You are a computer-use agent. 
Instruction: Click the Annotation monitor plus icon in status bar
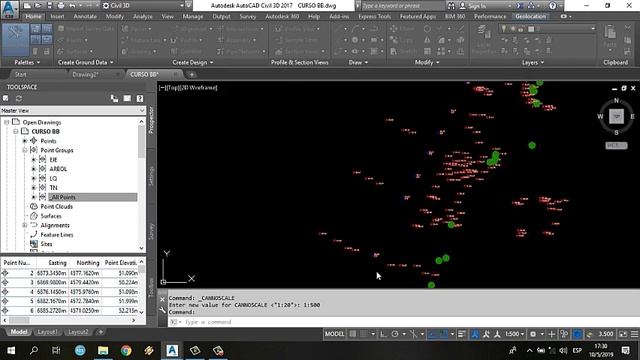tap(551, 334)
